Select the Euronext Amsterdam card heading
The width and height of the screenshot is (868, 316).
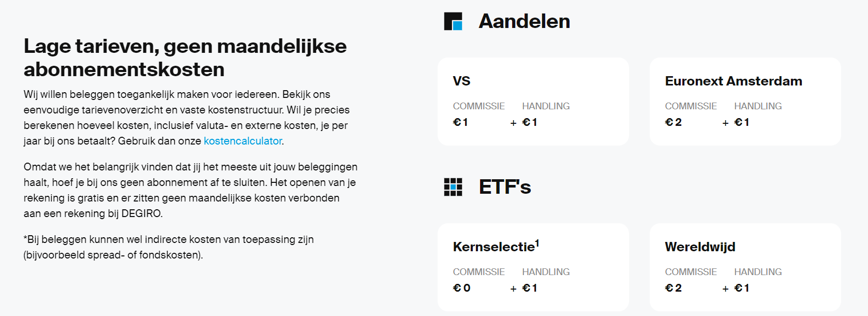733,81
